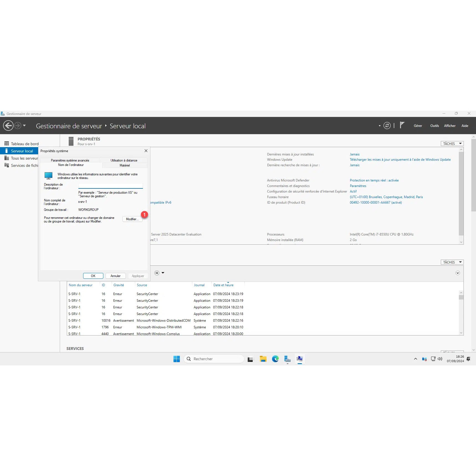This screenshot has height=476, width=476.
Task: Open the Protection en temps réel link
Action: point(374,180)
